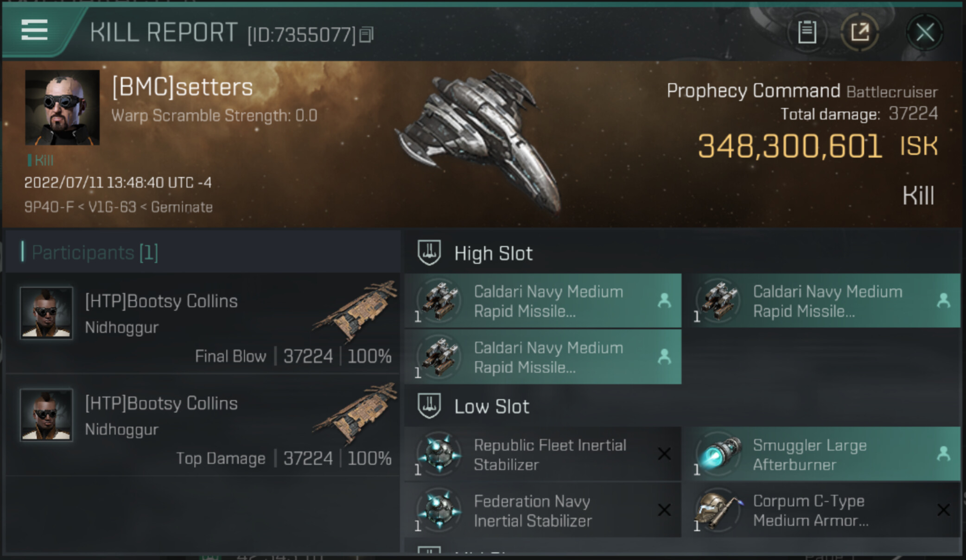This screenshot has height=560, width=966.
Task: Open the setters character portrait
Action: tap(62, 107)
